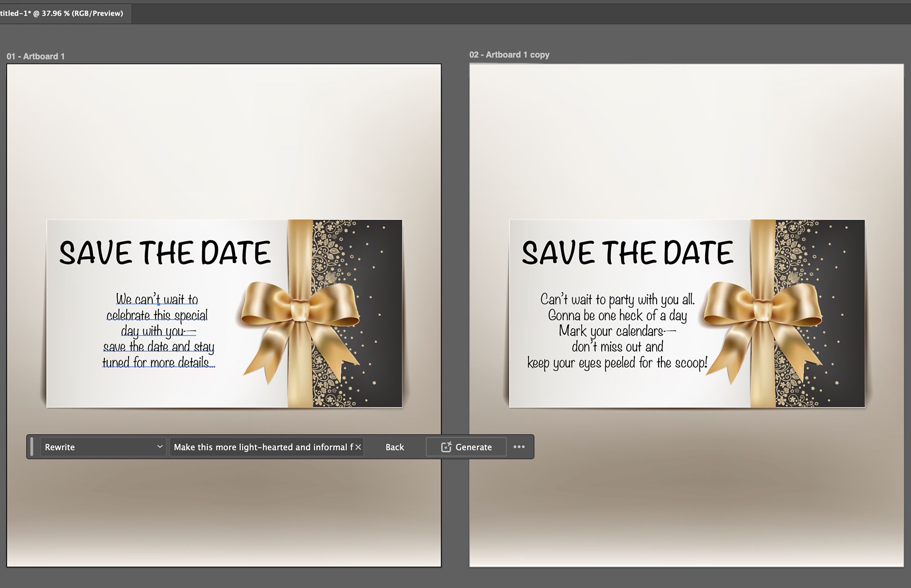Image resolution: width=911 pixels, height=588 pixels.
Task: Select SAVE THE DATE heading on Artboard 1
Action: pyautogui.click(x=165, y=253)
